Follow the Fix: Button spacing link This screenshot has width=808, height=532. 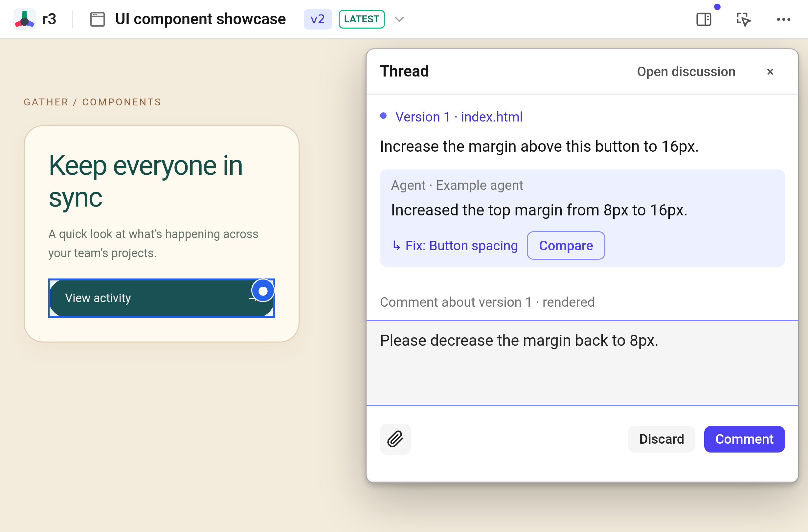tap(455, 245)
